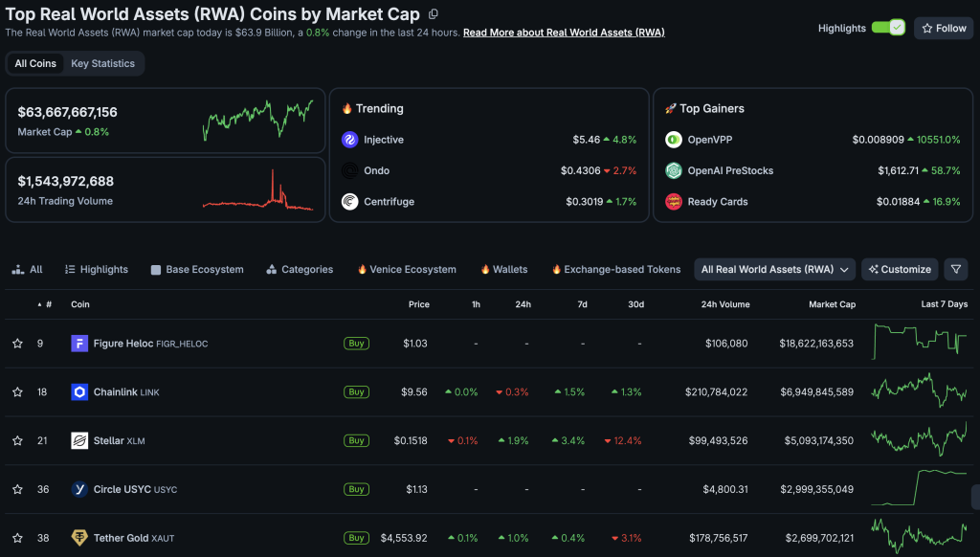Click the OpenAI PreStocks icon in Top Gainers
Image resolution: width=980 pixels, height=557 pixels.
pyautogui.click(x=674, y=170)
